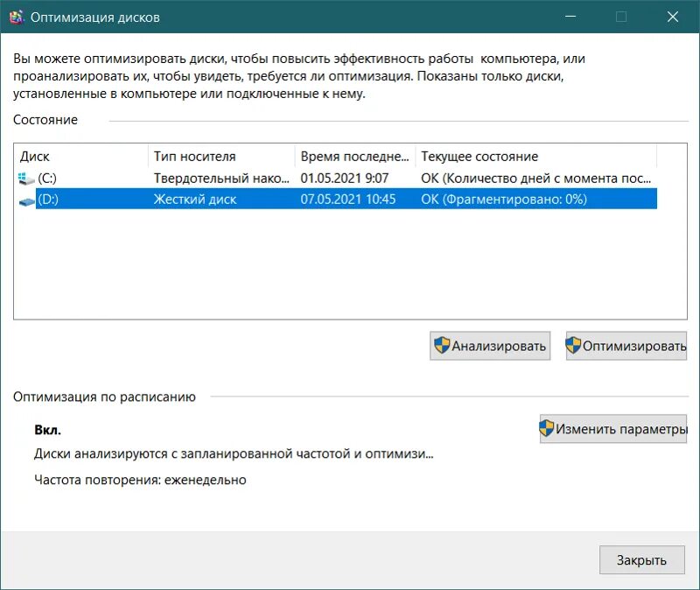Click the Windows drive icon for (C:)
The image size is (700, 590).
tap(26, 179)
